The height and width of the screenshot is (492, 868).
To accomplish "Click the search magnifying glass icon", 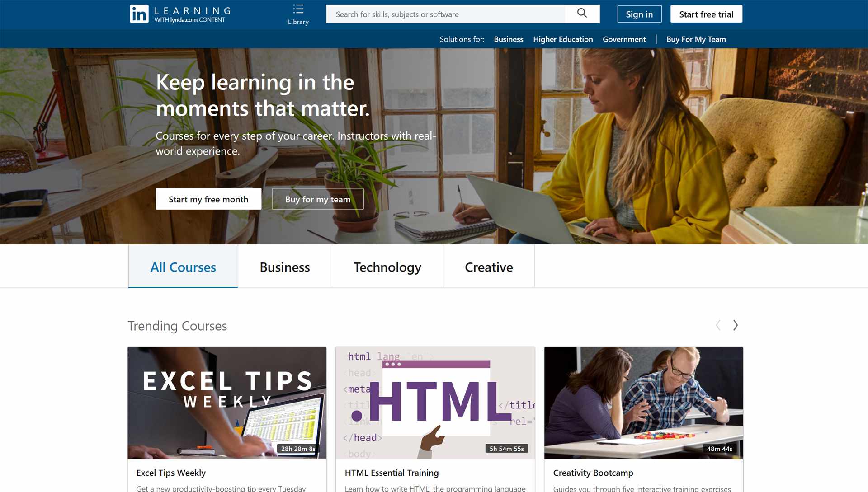I will click(581, 13).
